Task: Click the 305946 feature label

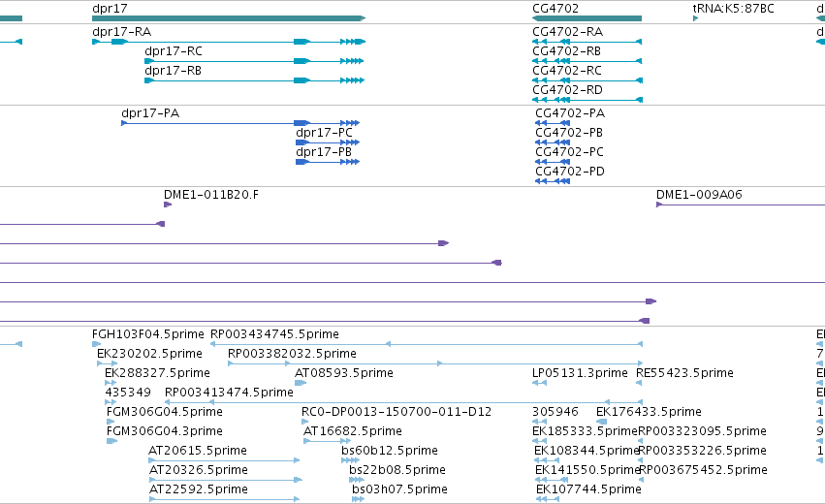Action: (555, 412)
